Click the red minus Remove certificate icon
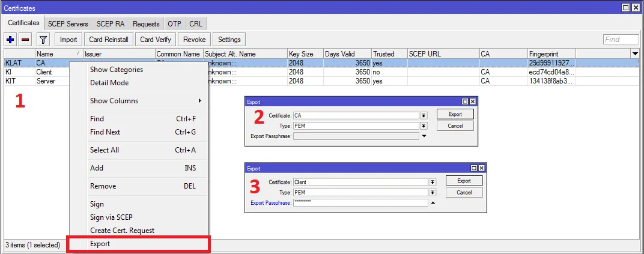This screenshot has height=254, width=644. [25, 40]
